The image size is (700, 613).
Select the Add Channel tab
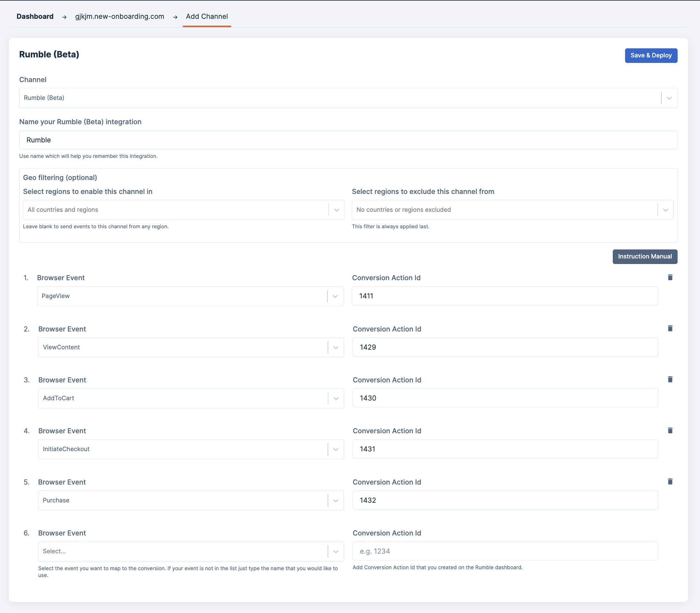(207, 17)
